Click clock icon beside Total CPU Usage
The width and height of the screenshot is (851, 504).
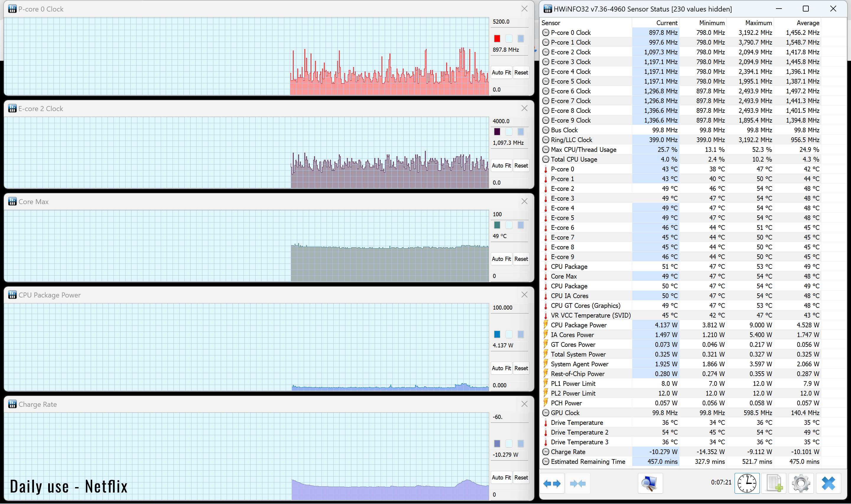(546, 159)
